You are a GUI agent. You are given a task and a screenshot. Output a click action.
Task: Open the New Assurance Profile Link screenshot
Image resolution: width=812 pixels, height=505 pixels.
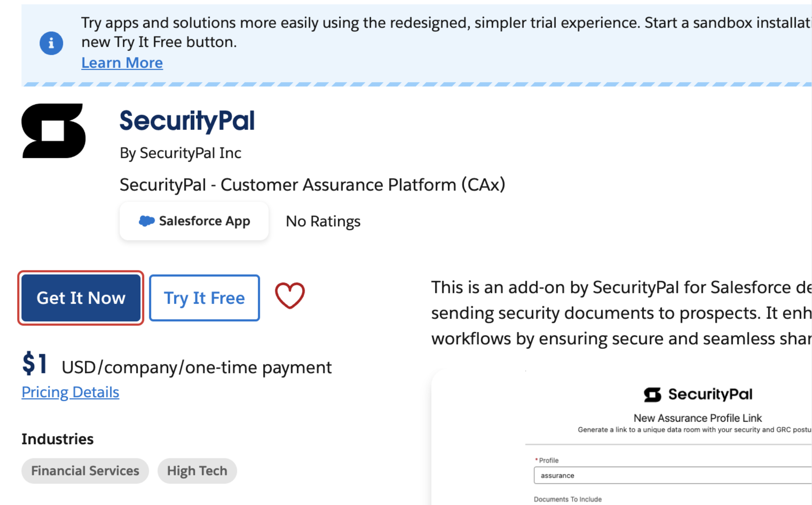pyautogui.click(x=622, y=437)
